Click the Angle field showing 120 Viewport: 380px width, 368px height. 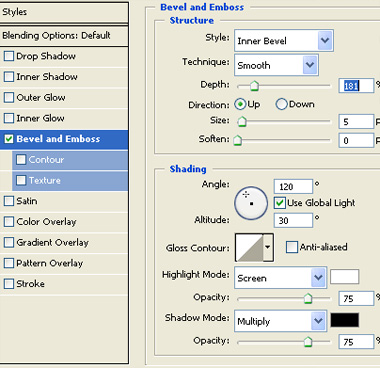coord(293,187)
